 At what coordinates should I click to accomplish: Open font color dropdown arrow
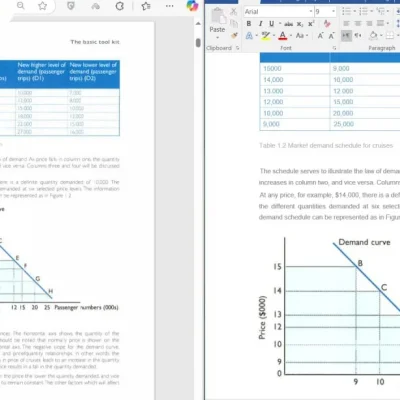291,35
